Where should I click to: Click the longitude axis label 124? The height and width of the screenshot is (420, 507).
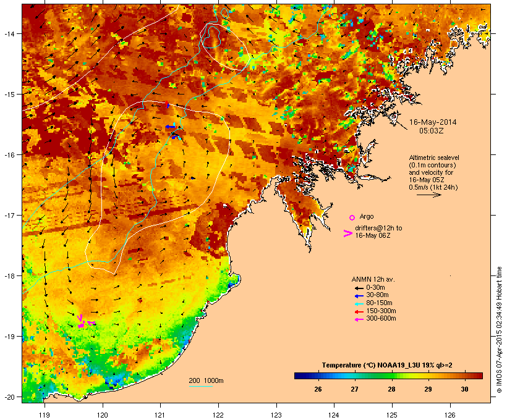[334, 415]
